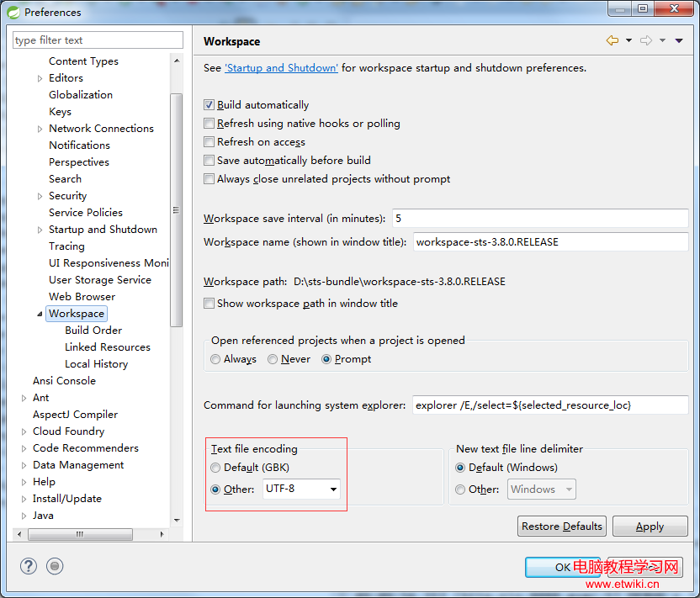Open the UTF-8 encoding combo box

coord(301,490)
